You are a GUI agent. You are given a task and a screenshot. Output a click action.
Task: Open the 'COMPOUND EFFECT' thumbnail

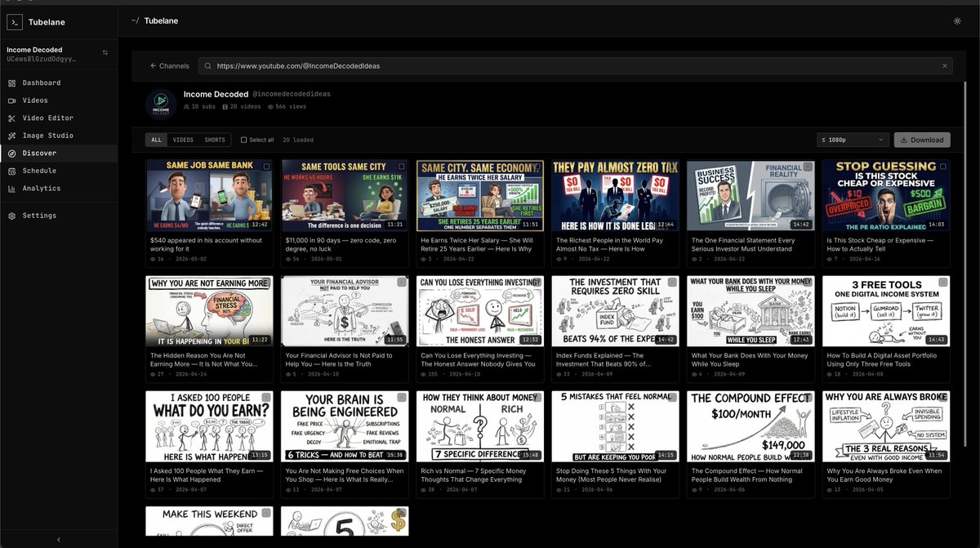(x=751, y=427)
